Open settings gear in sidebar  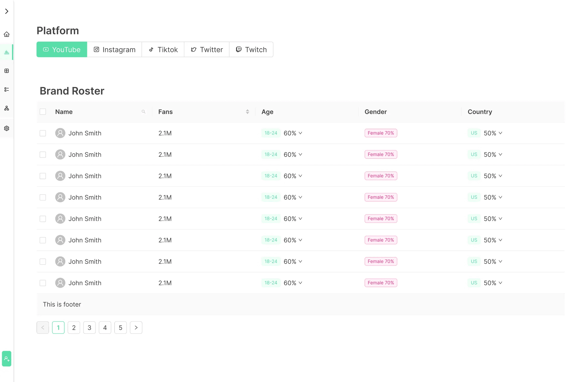coord(7,128)
